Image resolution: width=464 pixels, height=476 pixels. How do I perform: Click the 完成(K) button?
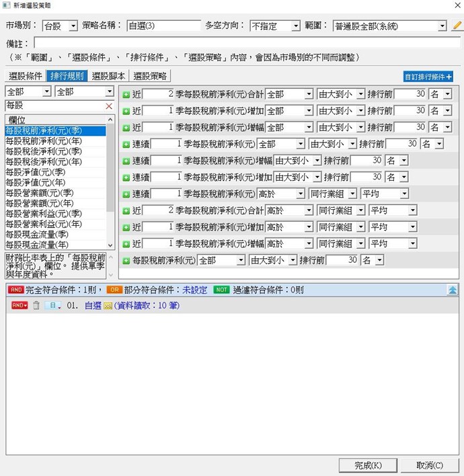tap(369, 465)
